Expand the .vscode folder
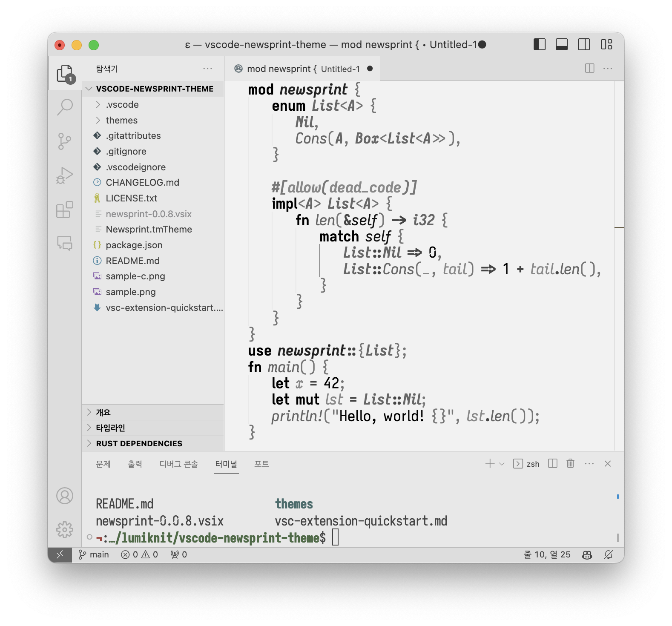672x626 pixels. tap(153, 104)
